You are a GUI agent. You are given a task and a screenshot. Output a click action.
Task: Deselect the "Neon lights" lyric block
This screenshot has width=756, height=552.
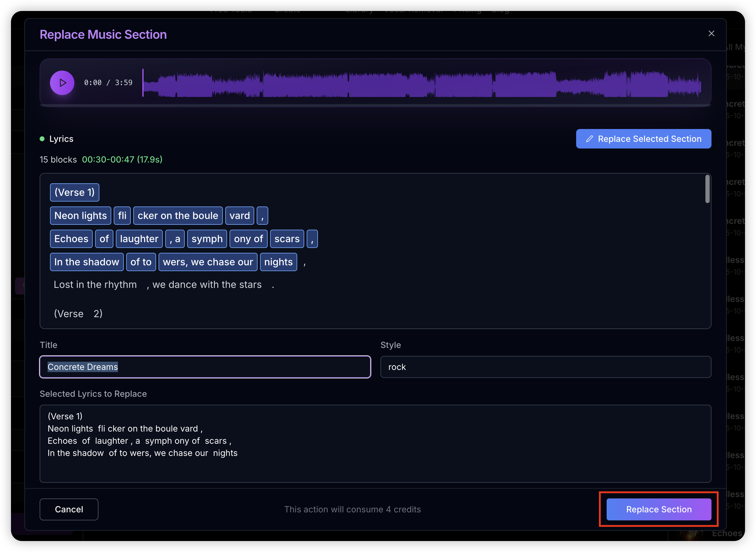(x=80, y=216)
